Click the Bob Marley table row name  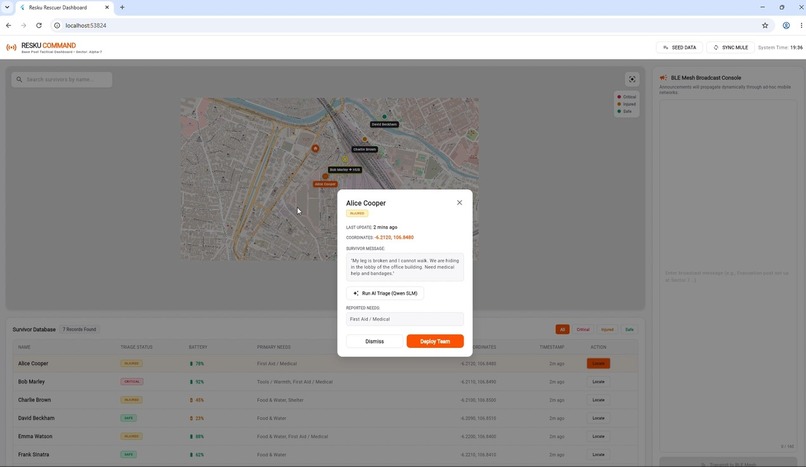tap(31, 382)
